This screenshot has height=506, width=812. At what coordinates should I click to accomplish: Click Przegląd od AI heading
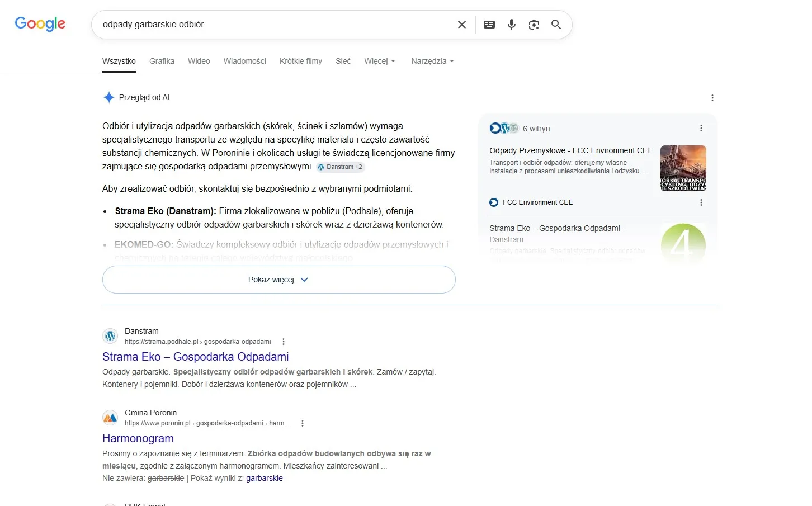point(144,97)
